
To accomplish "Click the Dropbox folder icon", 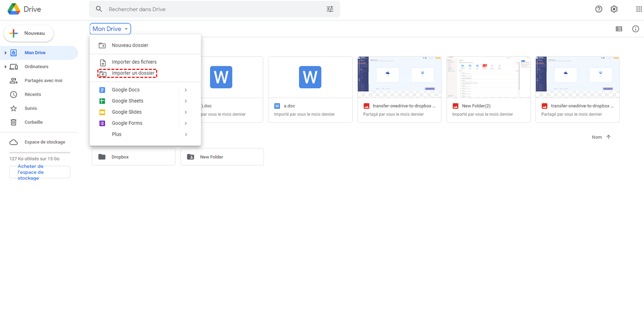I will [102, 157].
